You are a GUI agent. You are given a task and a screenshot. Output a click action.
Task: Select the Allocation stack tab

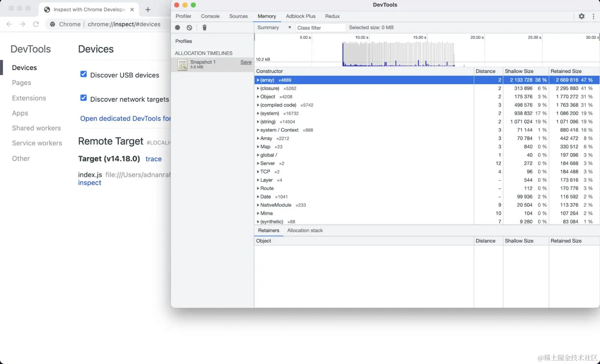point(304,230)
